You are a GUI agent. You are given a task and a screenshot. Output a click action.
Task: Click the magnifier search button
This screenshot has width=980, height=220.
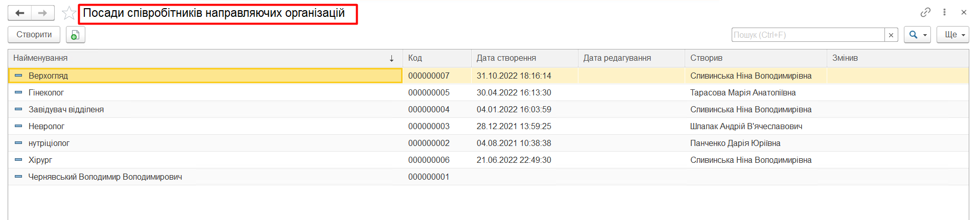coord(913,35)
